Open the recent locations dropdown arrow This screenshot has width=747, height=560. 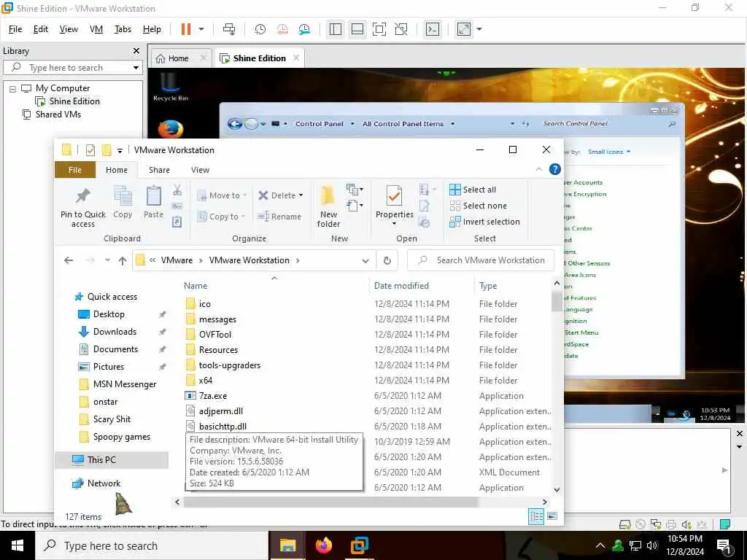tap(108, 260)
